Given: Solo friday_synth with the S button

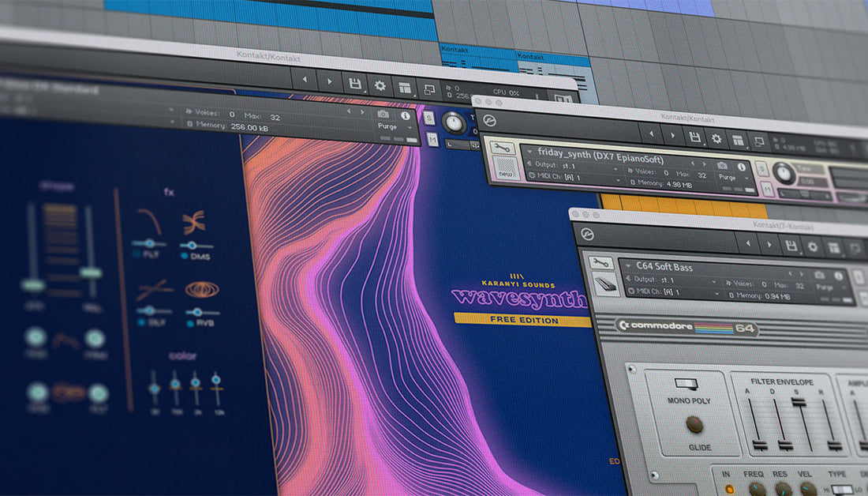Looking at the screenshot, I should pos(762,170).
